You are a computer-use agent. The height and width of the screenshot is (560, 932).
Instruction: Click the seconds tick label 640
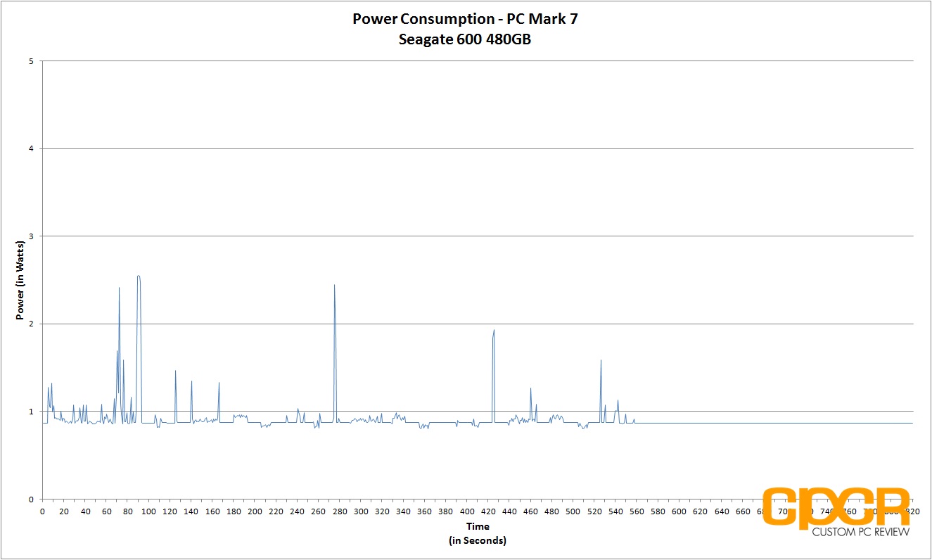722,511
